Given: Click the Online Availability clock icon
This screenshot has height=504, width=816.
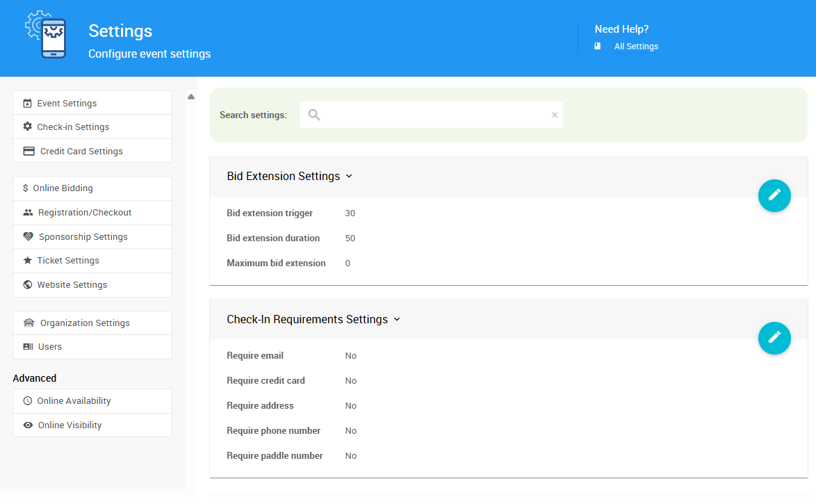Looking at the screenshot, I should (26, 400).
